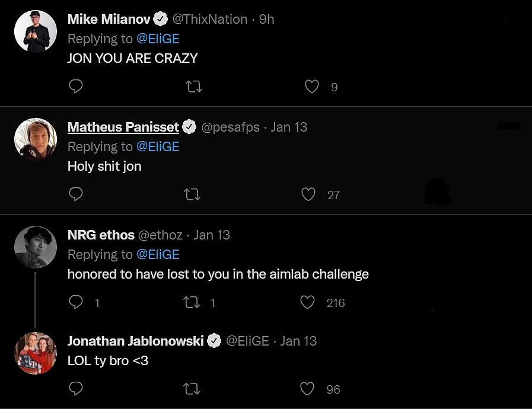View Mike Milanov's profile picture
Image resolution: width=532 pixels, height=409 pixels.
pos(36,31)
